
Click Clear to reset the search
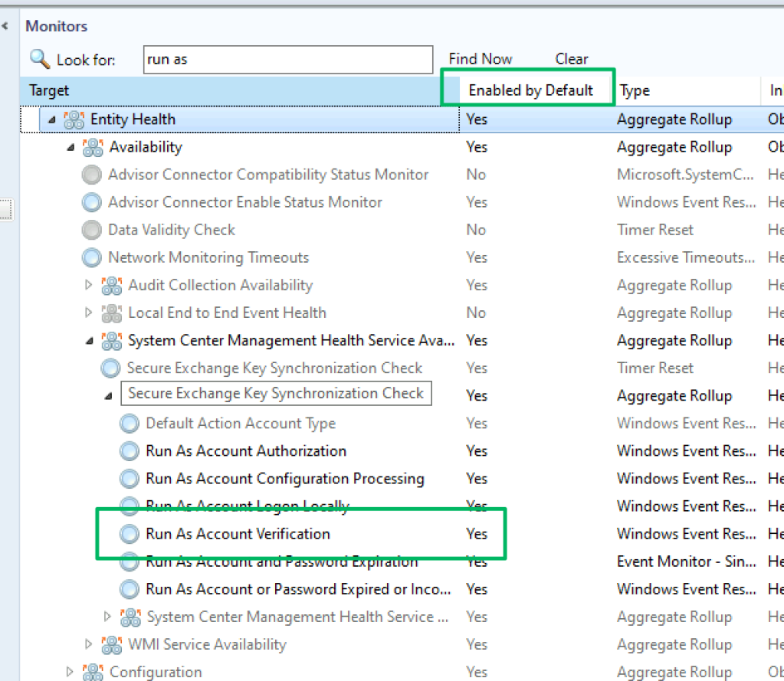tap(571, 59)
